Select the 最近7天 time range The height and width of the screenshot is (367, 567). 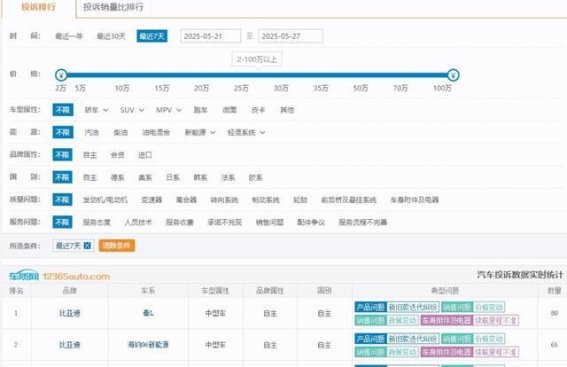pos(152,36)
